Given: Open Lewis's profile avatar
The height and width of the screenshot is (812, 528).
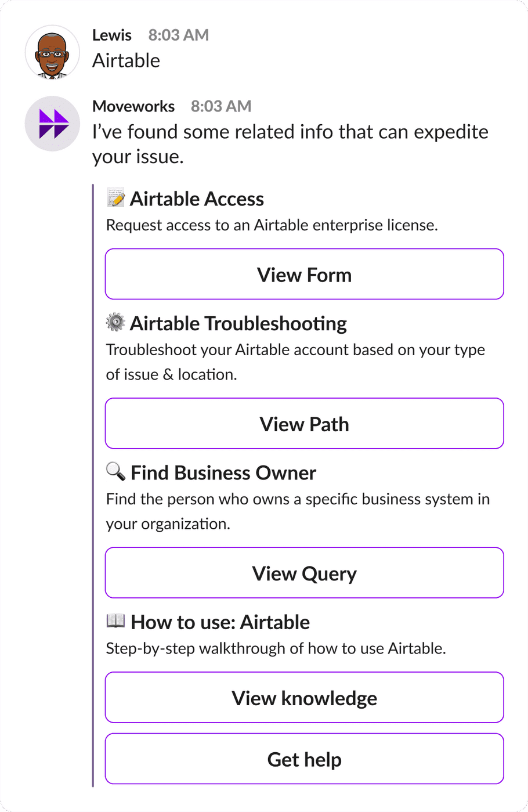Looking at the screenshot, I should (x=52, y=52).
